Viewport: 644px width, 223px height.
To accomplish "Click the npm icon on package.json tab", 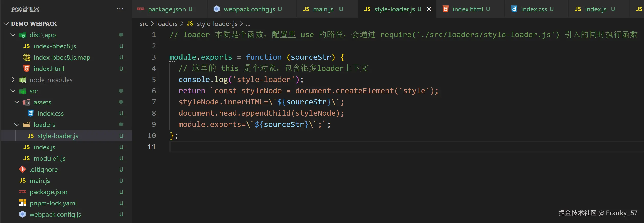I will (x=141, y=9).
